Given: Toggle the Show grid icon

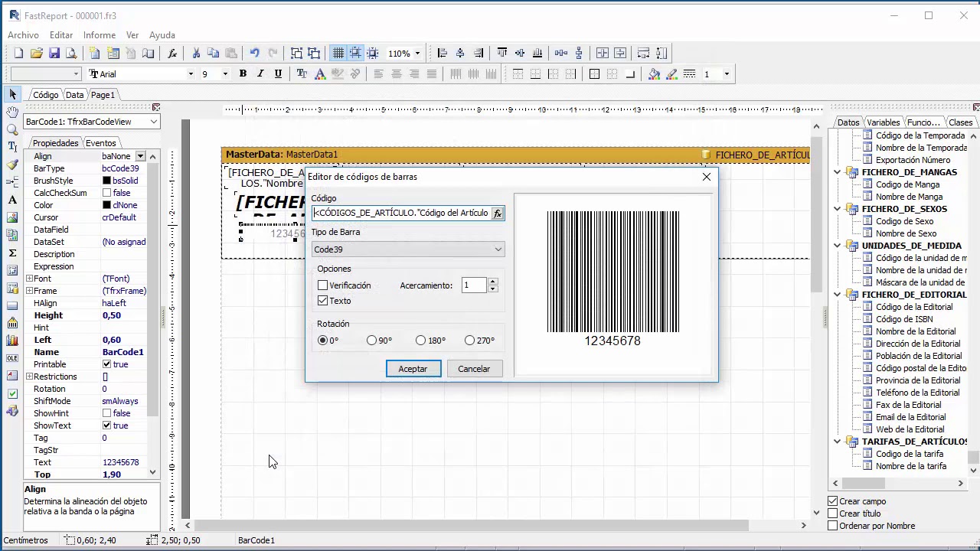Looking at the screenshot, I should 338,53.
